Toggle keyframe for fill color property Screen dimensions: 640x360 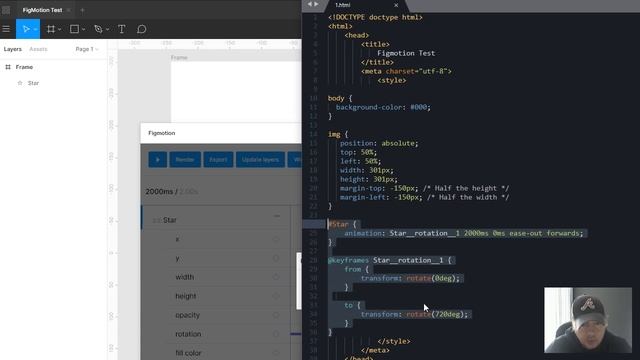[x=276, y=353]
